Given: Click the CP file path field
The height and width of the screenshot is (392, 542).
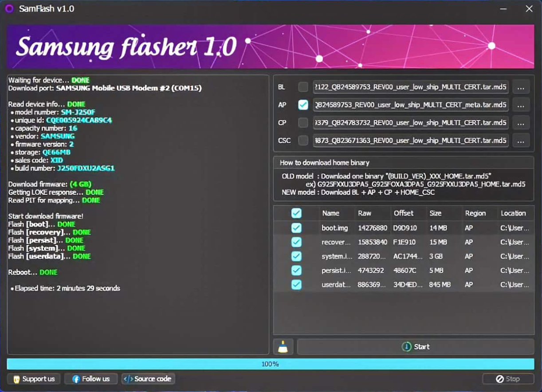Looking at the screenshot, I should click(411, 123).
